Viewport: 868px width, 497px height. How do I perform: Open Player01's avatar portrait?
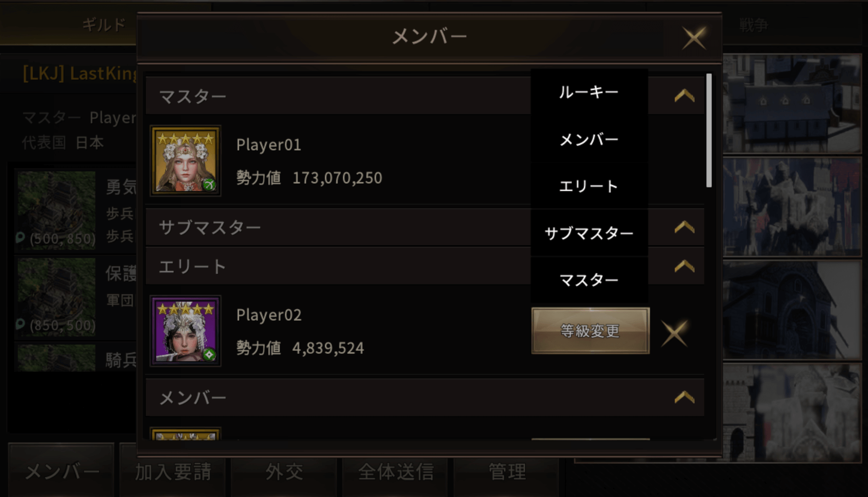point(186,161)
